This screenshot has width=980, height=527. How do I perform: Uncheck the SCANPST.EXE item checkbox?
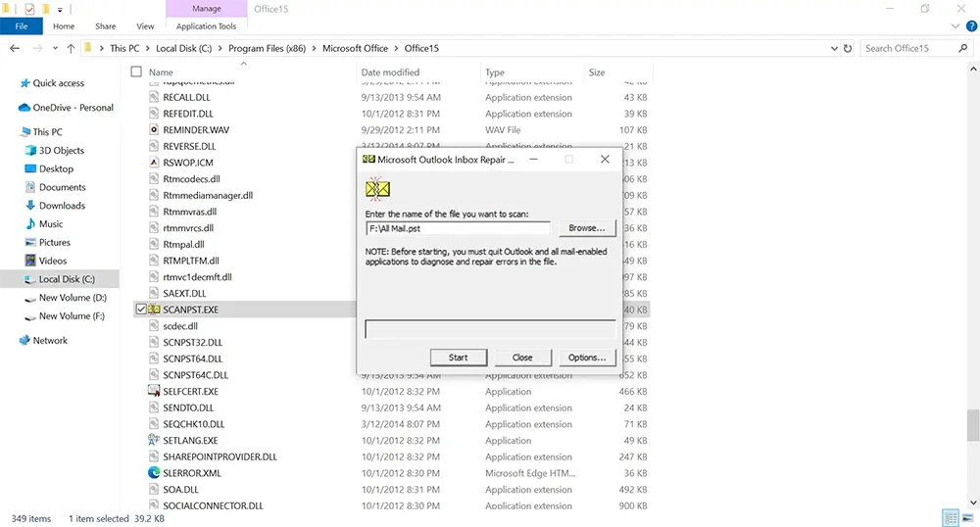pos(141,310)
